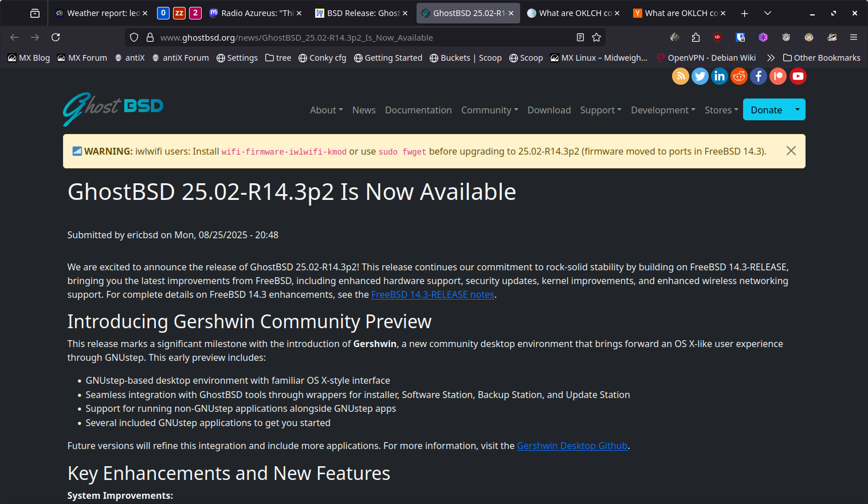Bookmark this page with the star
The height and width of the screenshot is (504, 868).
click(596, 37)
